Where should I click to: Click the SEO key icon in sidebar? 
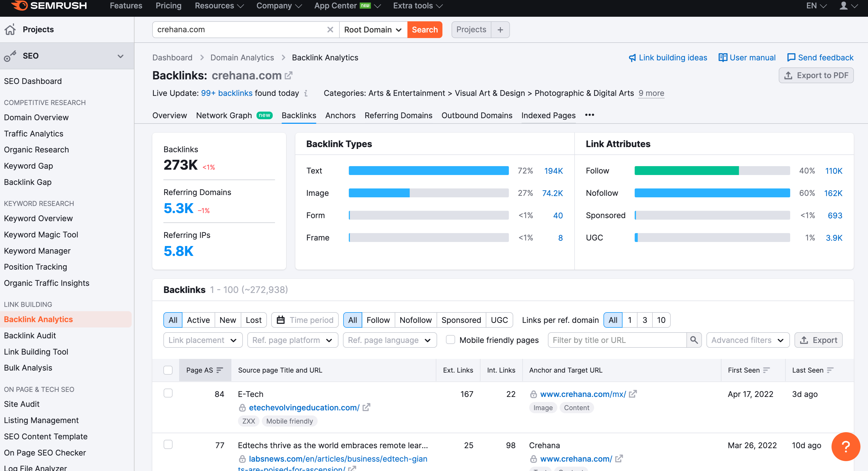click(10, 56)
